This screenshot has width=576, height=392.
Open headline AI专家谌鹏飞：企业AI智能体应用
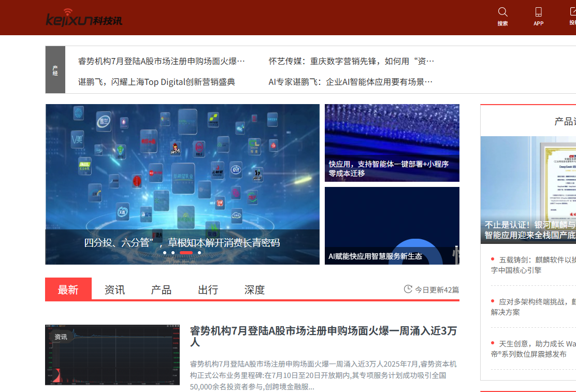[351, 82]
